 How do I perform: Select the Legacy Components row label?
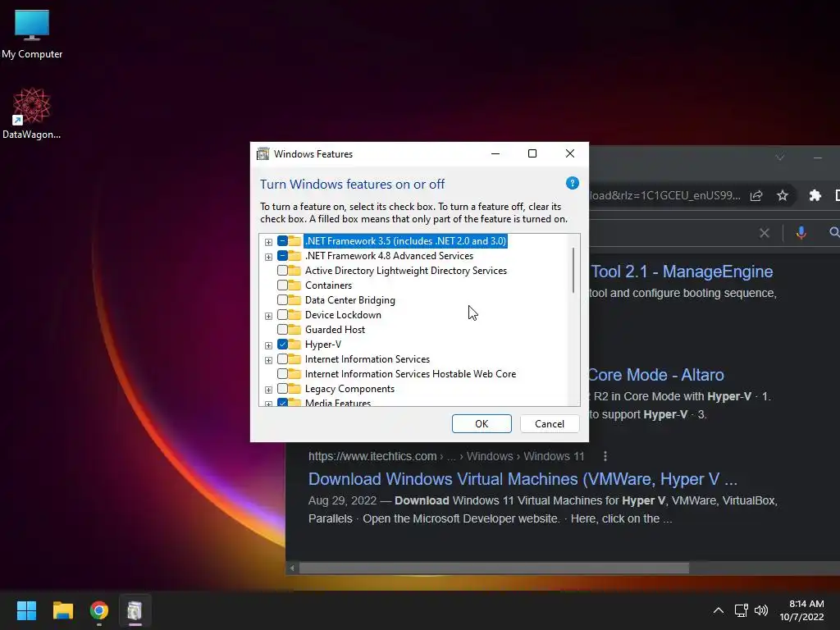tap(349, 388)
